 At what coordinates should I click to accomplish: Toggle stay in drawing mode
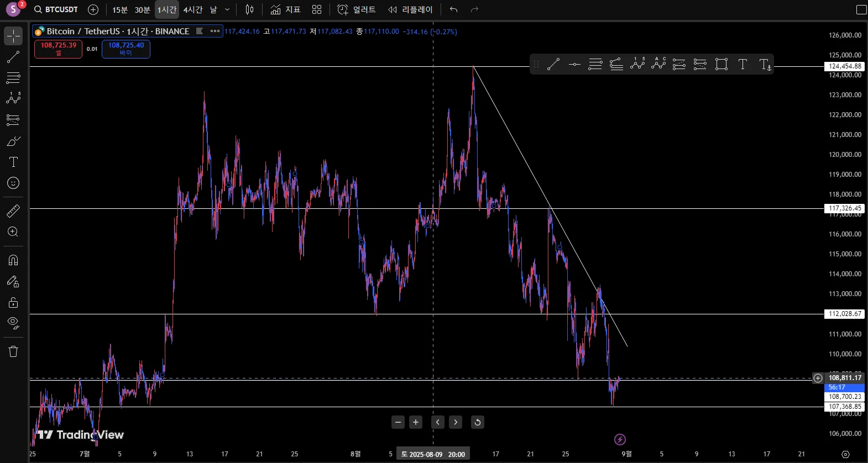click(13, 281)
